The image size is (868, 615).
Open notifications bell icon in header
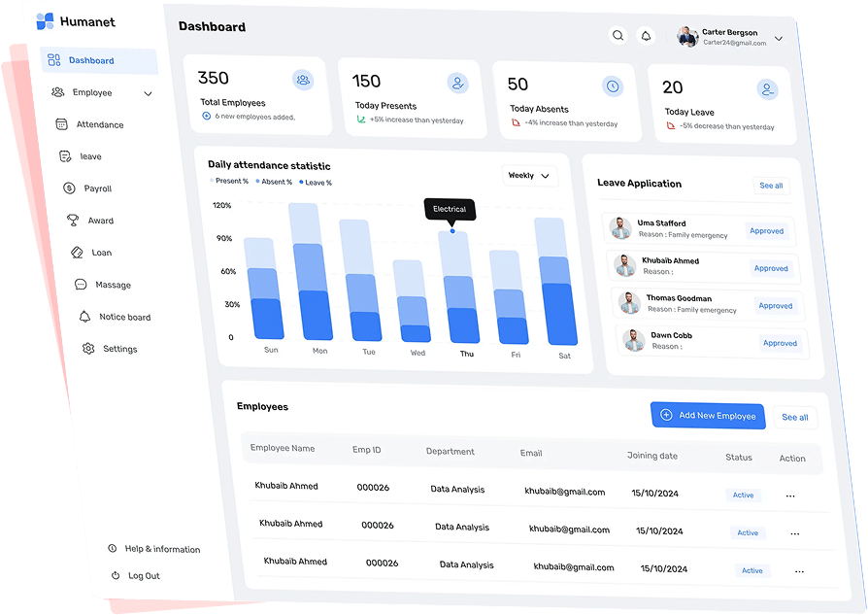646,36
